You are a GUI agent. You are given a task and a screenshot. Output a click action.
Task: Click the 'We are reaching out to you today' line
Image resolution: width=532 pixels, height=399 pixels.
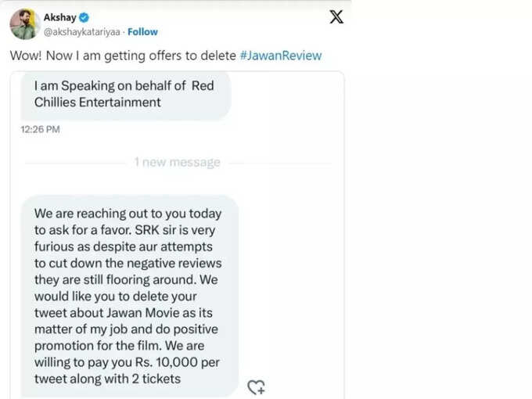(128, 214)
